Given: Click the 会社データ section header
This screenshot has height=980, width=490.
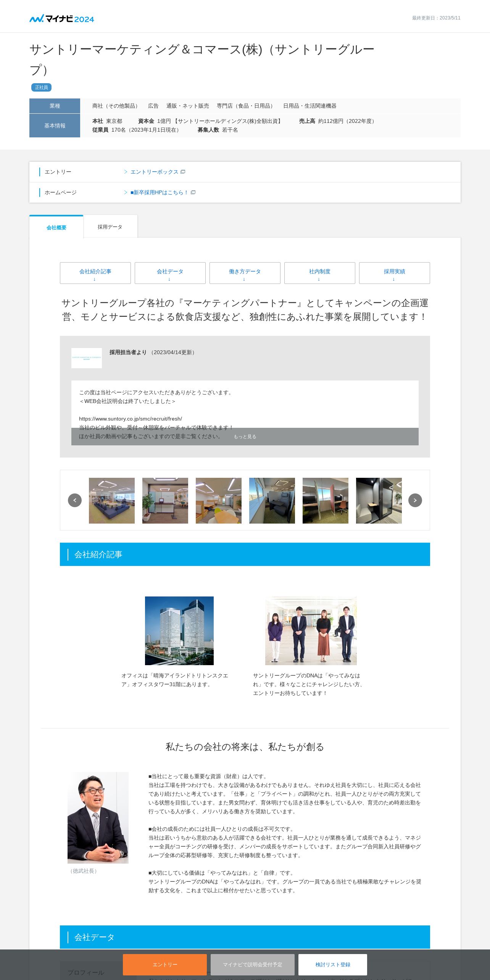Looking at the screenshot, I should 245,937.
